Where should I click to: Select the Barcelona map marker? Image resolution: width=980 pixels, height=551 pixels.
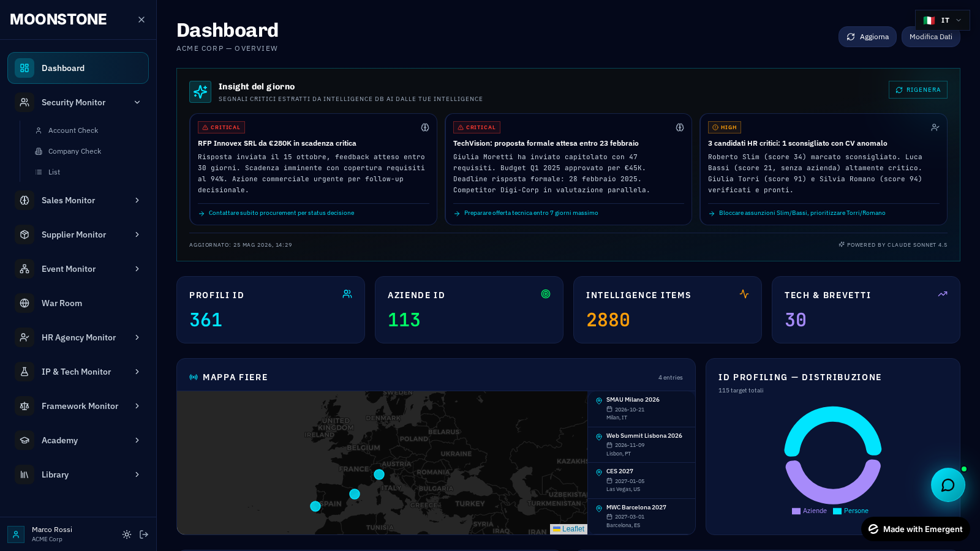tap(355, 494)
